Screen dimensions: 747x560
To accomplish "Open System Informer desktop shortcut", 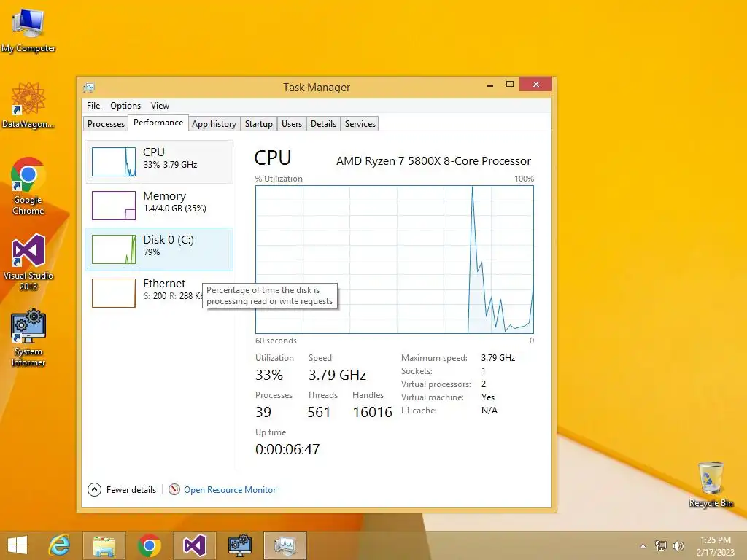I will 28,338.
